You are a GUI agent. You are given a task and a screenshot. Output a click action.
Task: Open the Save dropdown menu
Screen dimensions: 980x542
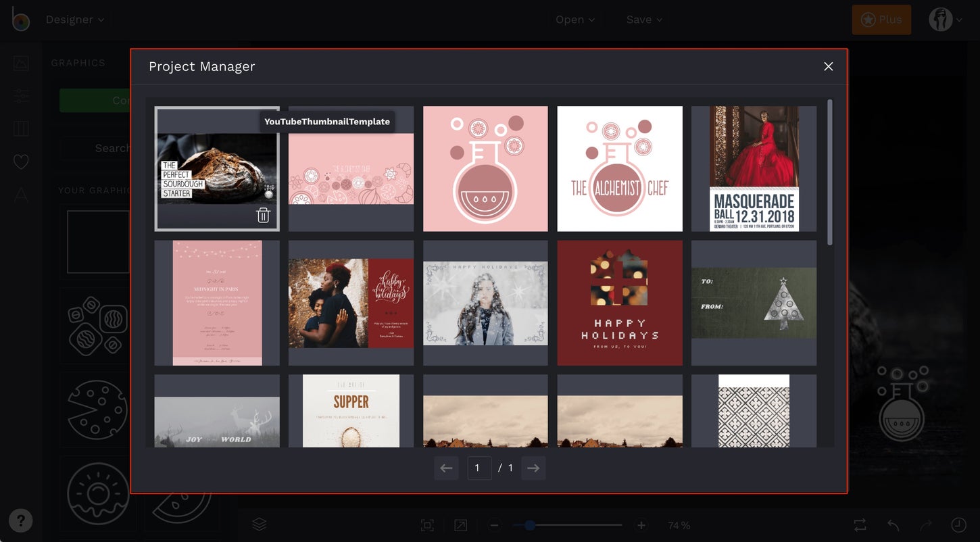coord(643,19)
